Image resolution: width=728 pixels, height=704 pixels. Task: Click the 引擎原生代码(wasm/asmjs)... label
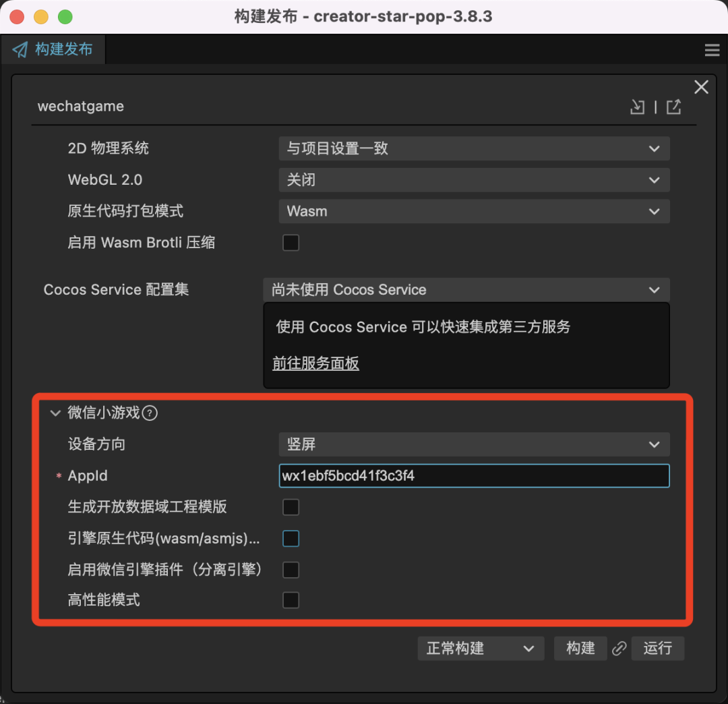click(x=164, y=539)
